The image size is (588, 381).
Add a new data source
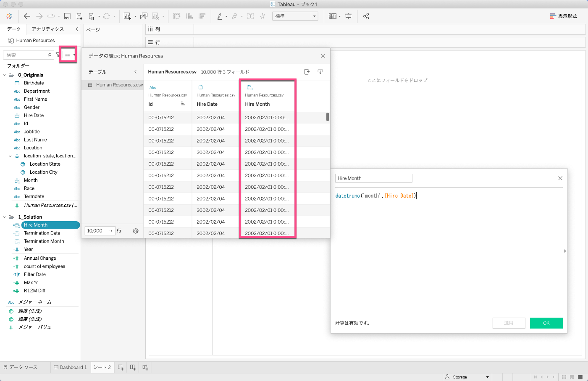point(79,16)
